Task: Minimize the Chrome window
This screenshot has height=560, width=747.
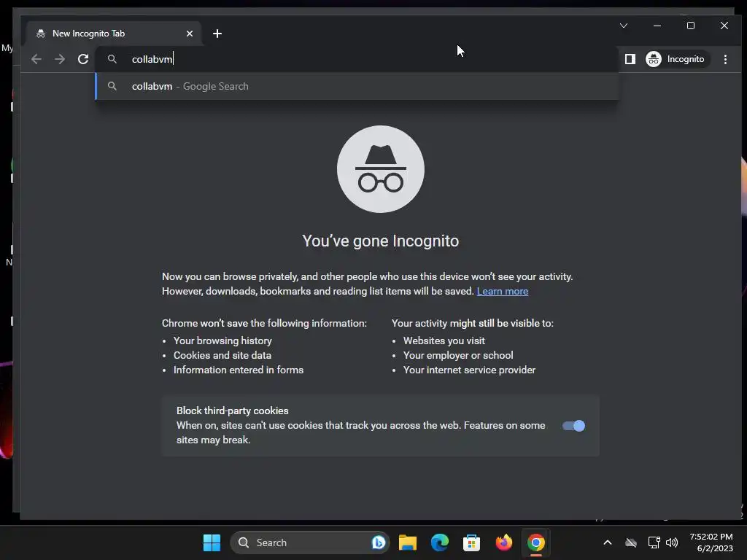Action: coord(657,26)
